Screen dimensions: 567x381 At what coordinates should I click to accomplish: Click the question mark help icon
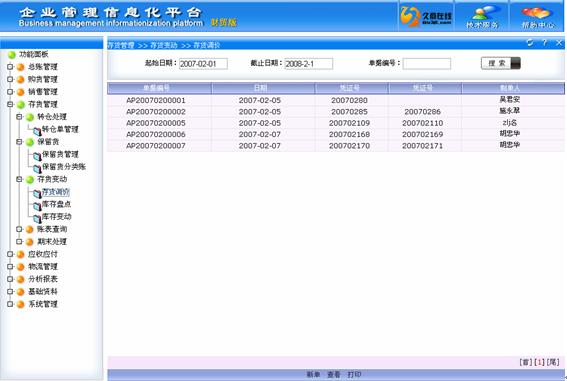[x=545, y=43]
